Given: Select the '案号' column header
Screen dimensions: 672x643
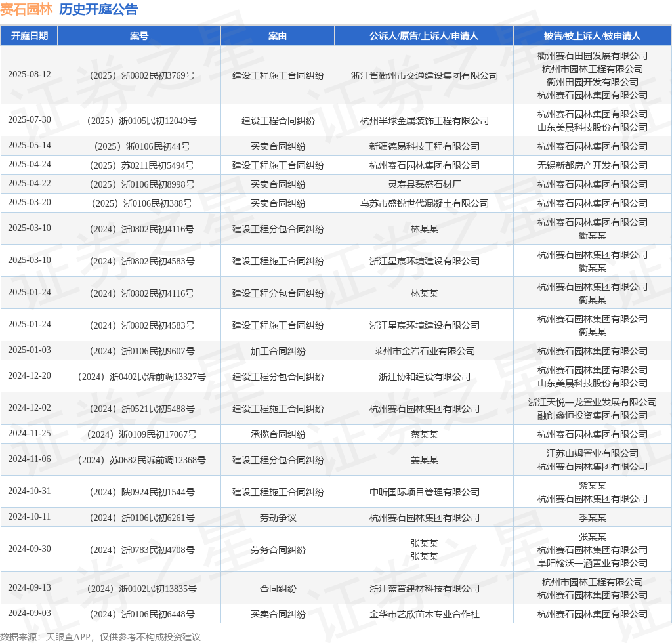Looking at the screenshot, I should click(139, 36).
